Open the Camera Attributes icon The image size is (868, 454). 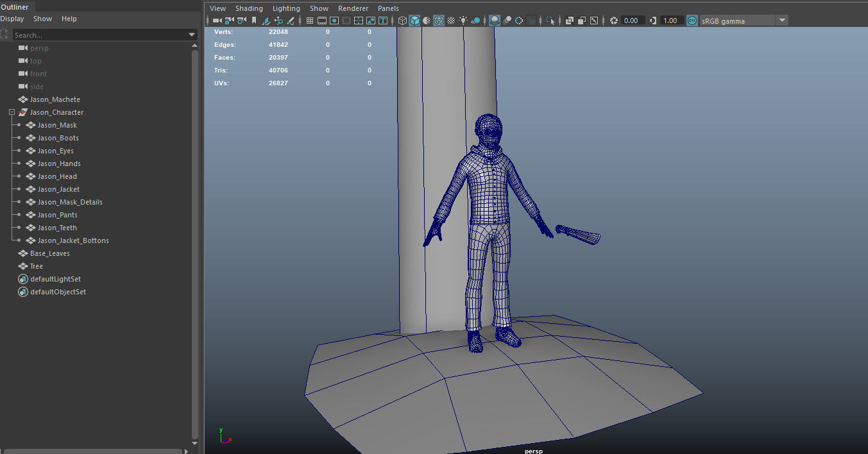point(242,21)
